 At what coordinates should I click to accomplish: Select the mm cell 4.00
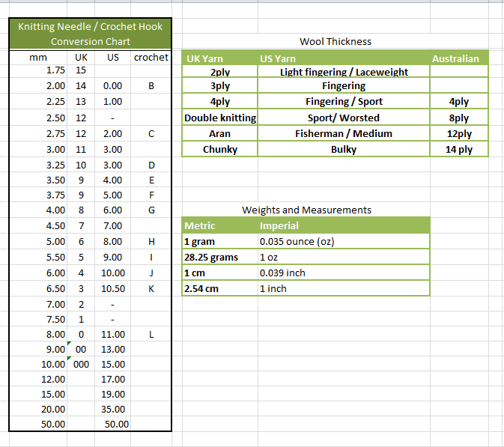tap(38, 210)
